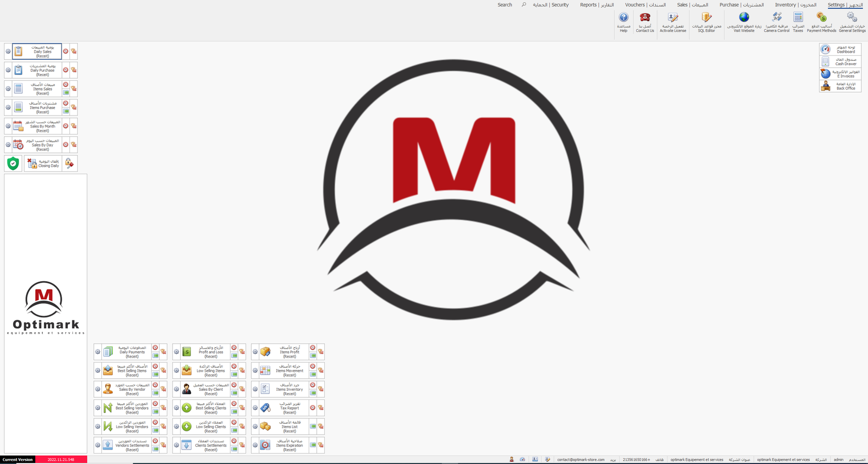Click grid table icon for Items List
Screen dimensions: 868x464
coord(313,427)
